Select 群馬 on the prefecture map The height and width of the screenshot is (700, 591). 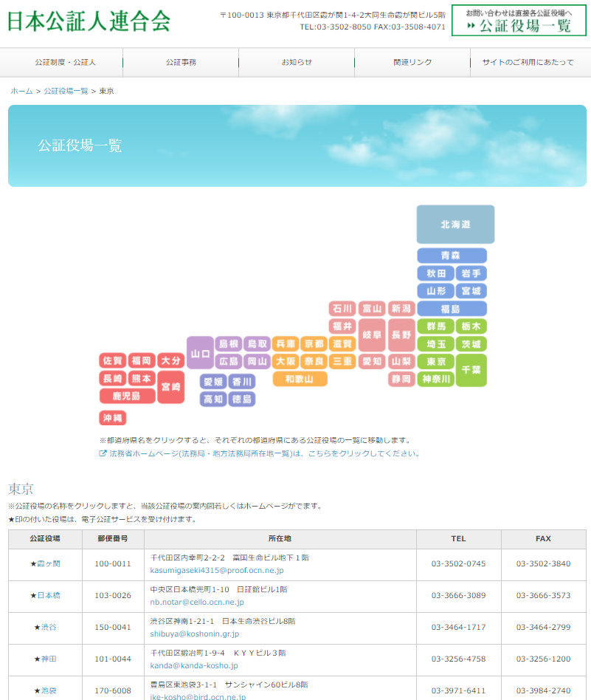coord(436,326)
